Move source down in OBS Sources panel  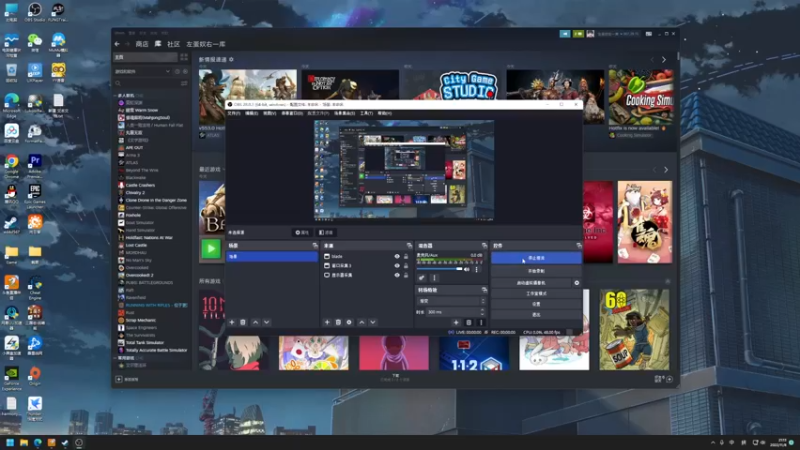[x=372, y=322]
